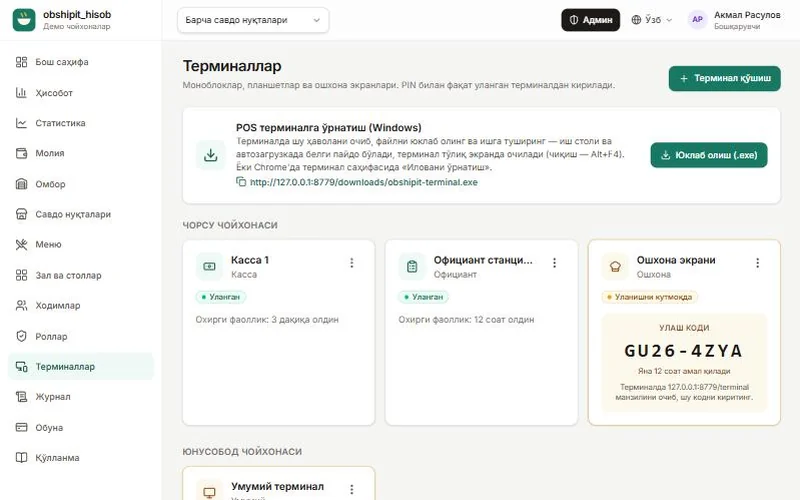
Task: Click the Обуна card icon
Action: tap(21, 427)
